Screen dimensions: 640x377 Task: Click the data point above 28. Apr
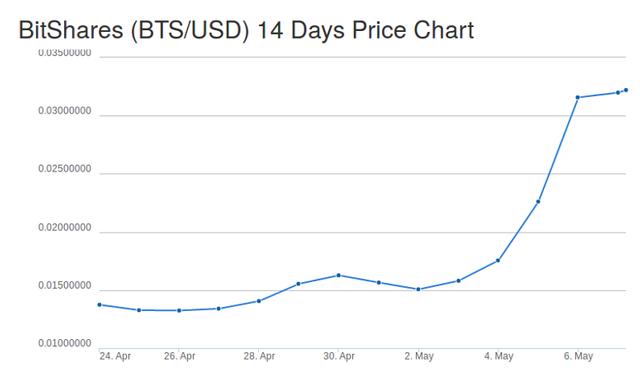click(x=259, y=301)
